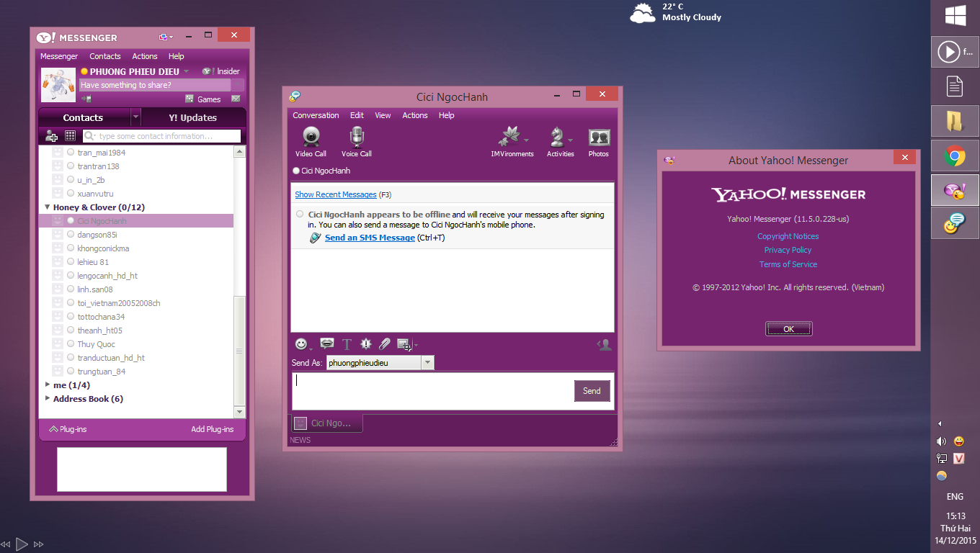Open the Yahoo Insider icon
980x553 pixels.
pos(208,71)
